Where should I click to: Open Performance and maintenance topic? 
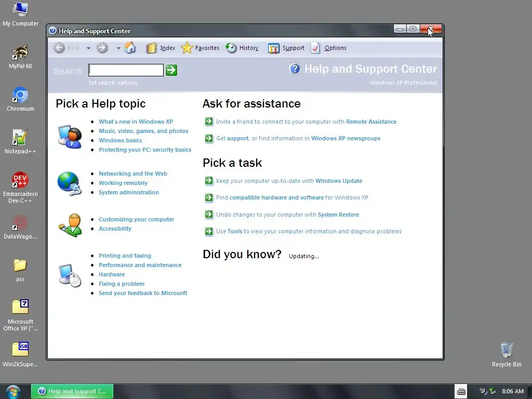(140, 265)
